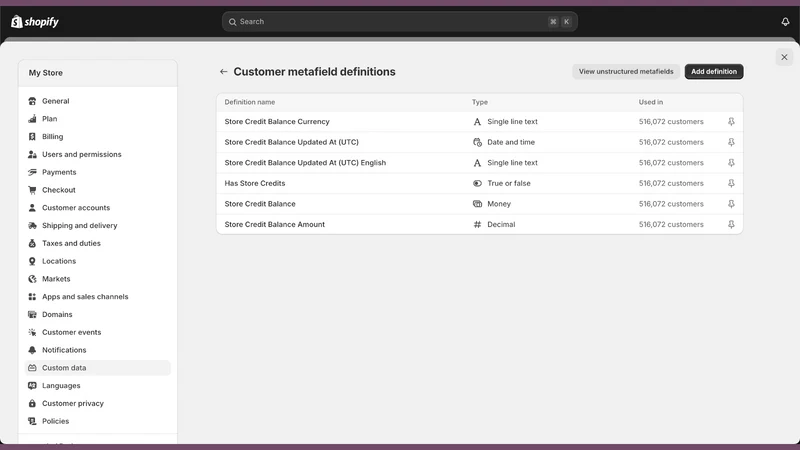Click the Add definition button

pyautogui.click(x=714, y=71)
